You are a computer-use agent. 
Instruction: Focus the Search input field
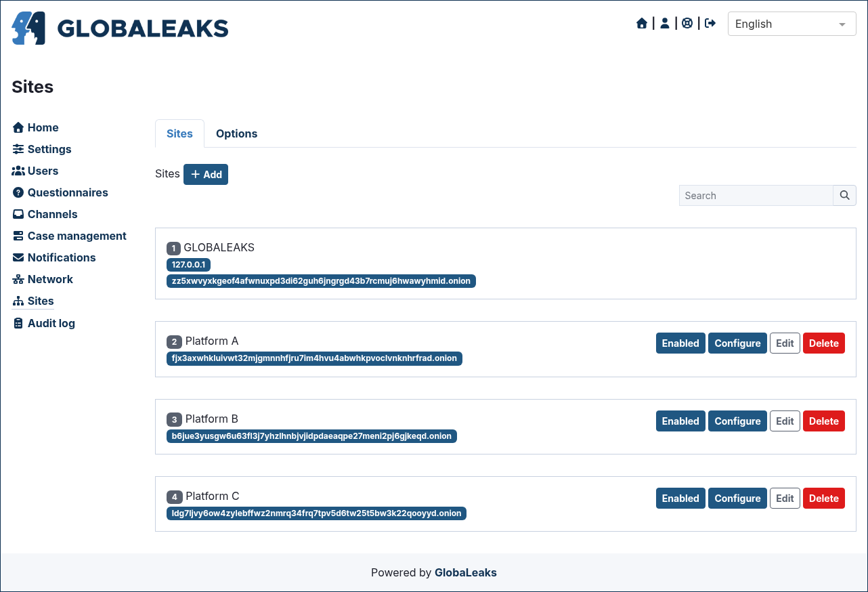[x=756, y=195]
